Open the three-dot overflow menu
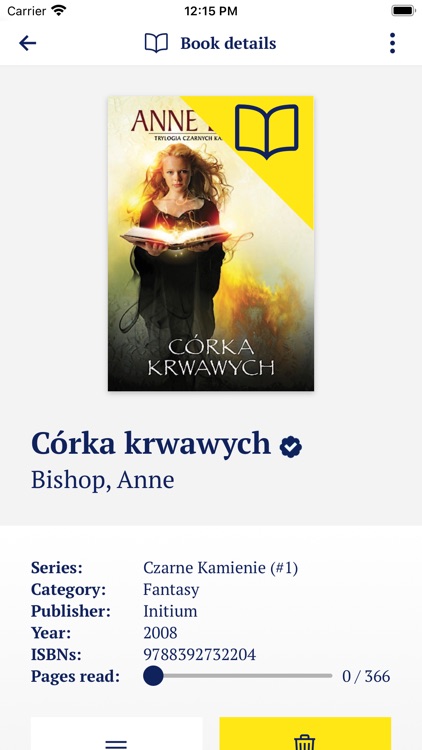Image resolution: width=422 pixels, height=750 pixels. click(392, 43)
